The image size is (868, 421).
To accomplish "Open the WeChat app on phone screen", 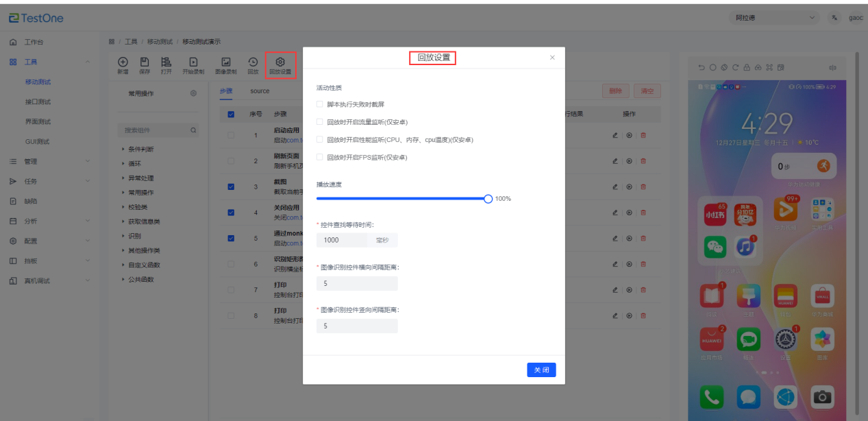I will 715,247.
